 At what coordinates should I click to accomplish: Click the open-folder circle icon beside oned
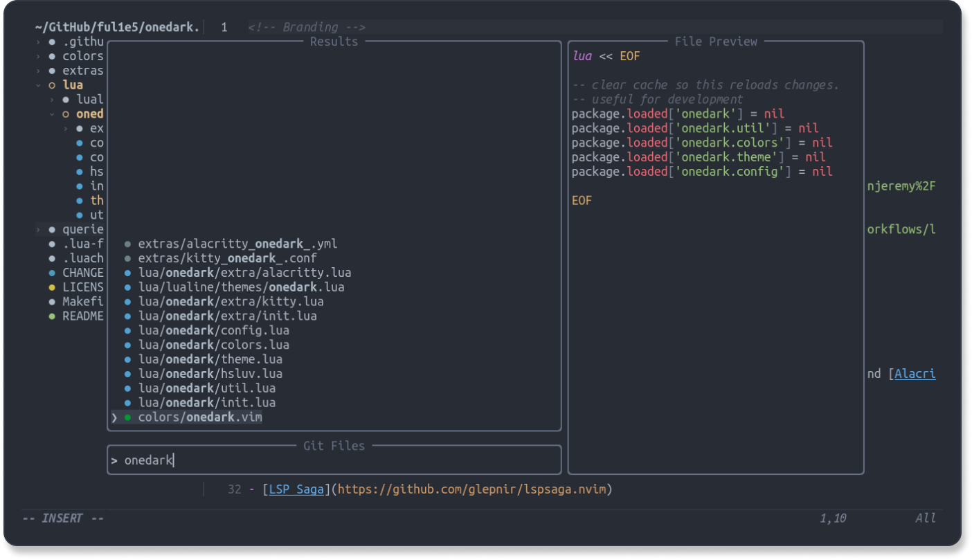tap(66, 114)
